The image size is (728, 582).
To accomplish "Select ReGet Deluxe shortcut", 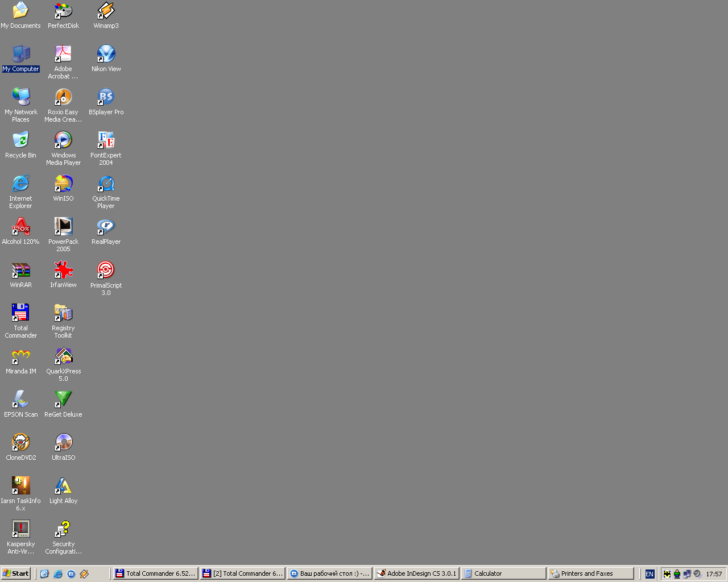I will (63, 404).
